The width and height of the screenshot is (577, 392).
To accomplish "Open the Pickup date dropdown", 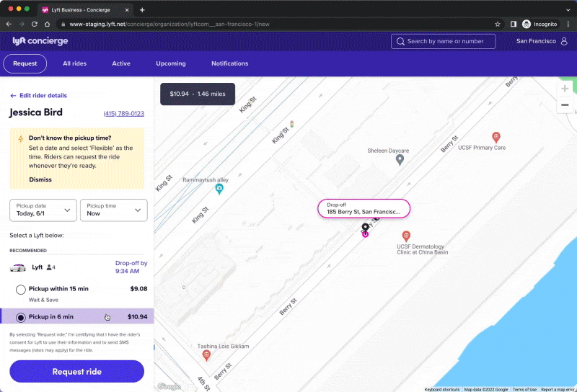I will tap(43, 210).
